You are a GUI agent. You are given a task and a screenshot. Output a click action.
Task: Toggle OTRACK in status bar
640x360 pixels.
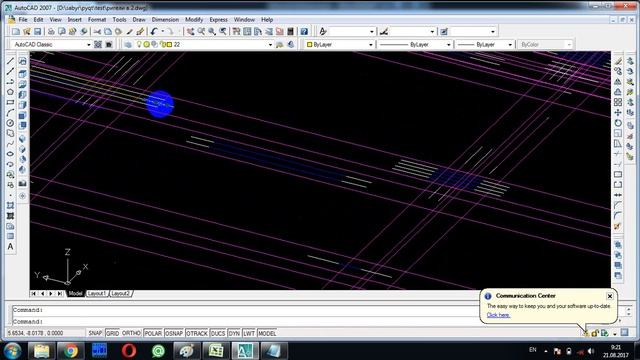coord(197,333)
